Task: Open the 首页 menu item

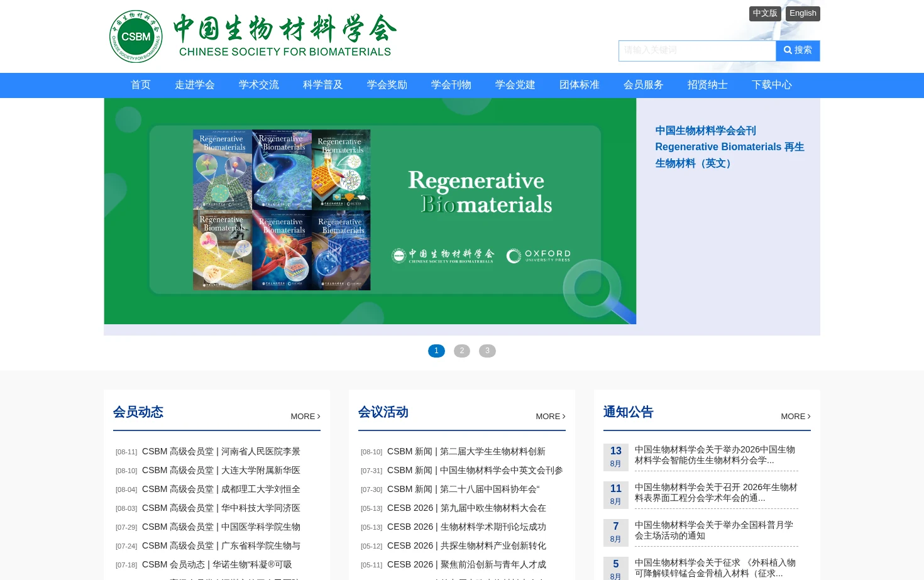Action: click(141, 85)
